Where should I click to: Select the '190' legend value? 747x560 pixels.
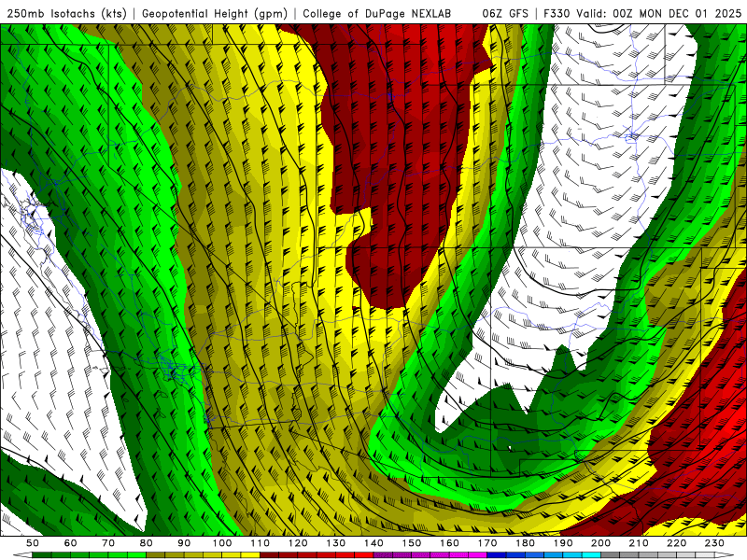563,543
